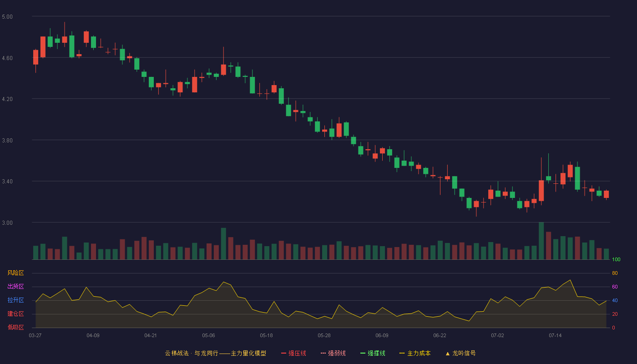Image resolution: width=637 pixels, height=364 pixels.
Task: Click the 05-28 date axis label
Action: pos(324,335)
